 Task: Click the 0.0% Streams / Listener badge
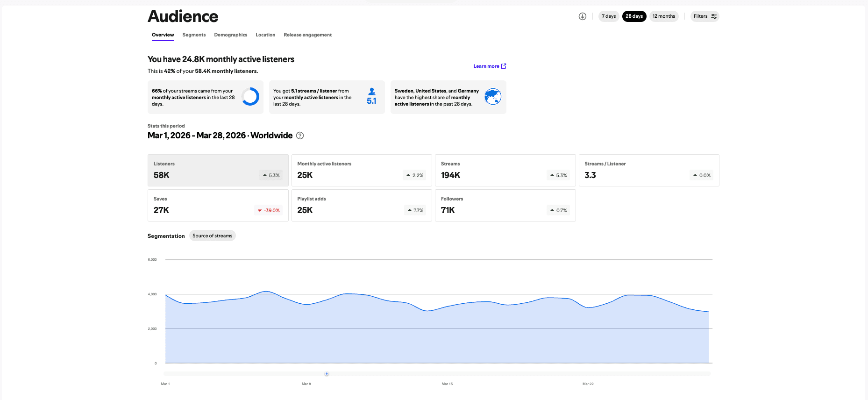point(702,176)
